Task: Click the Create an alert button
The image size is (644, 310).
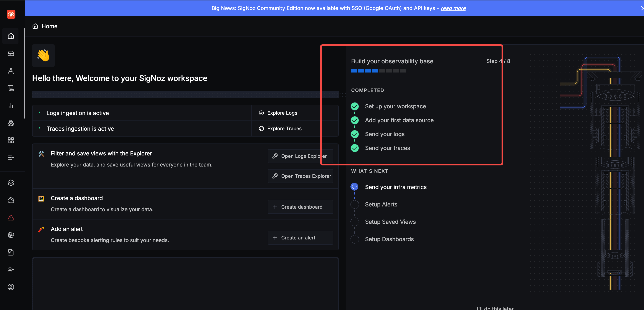Action: pos(300,238)
